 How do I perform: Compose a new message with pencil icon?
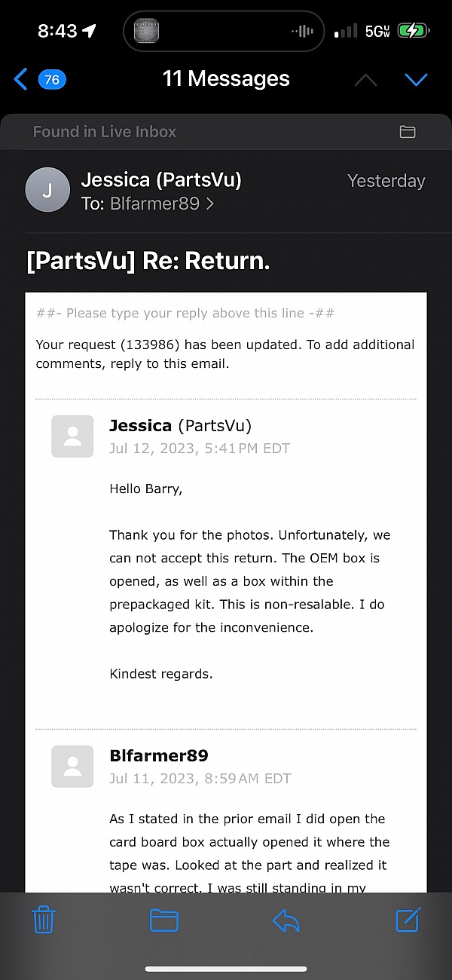(407, 920)
